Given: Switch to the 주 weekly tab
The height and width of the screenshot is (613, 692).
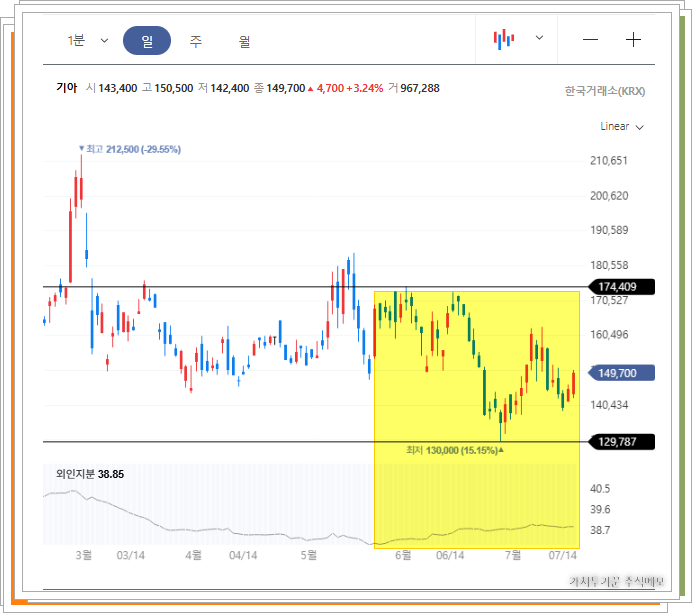Looking at the screenshot, I should click(x=196, y=41).
